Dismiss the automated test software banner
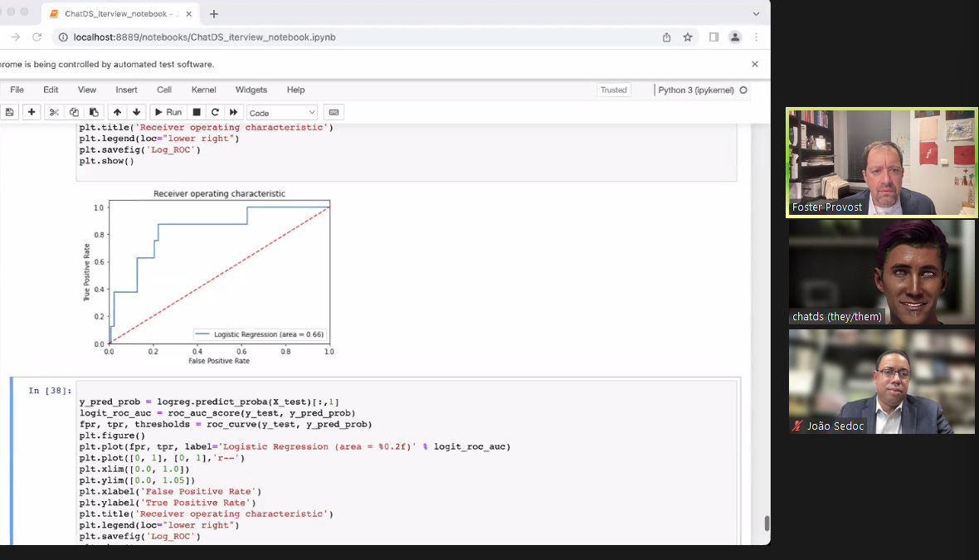 754,64
